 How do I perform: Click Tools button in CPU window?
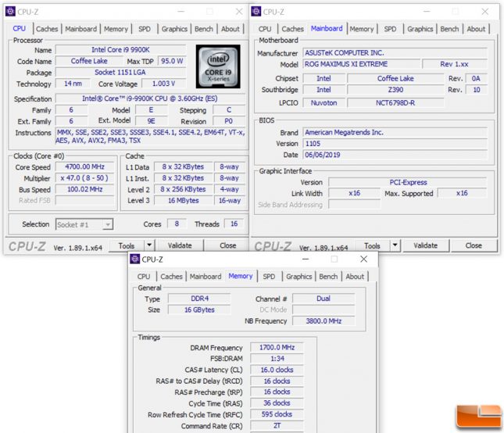tap(127, 245)
